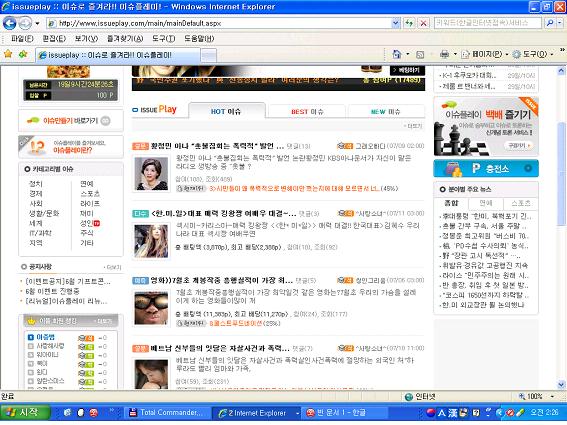Open the 즐겨찾기(A) menu
567x425 pixels.
coord(125,38)
